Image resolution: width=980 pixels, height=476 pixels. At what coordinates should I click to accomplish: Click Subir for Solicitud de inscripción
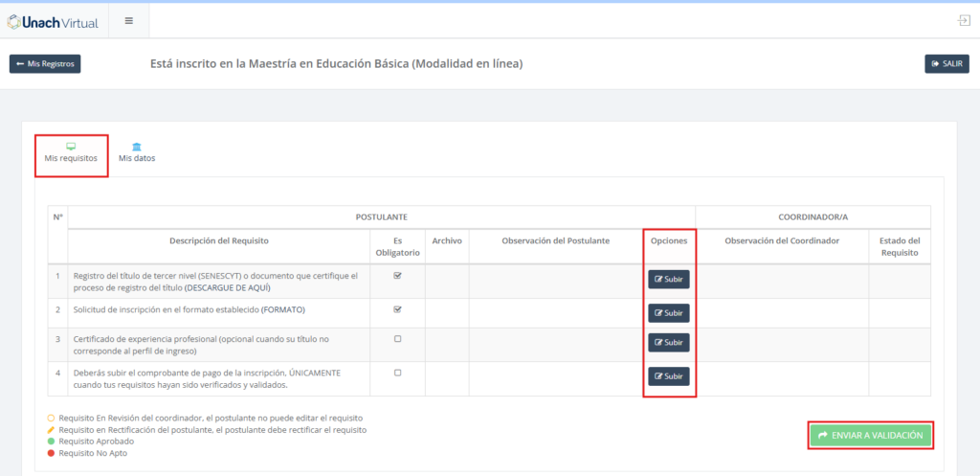tap(668, 313)
